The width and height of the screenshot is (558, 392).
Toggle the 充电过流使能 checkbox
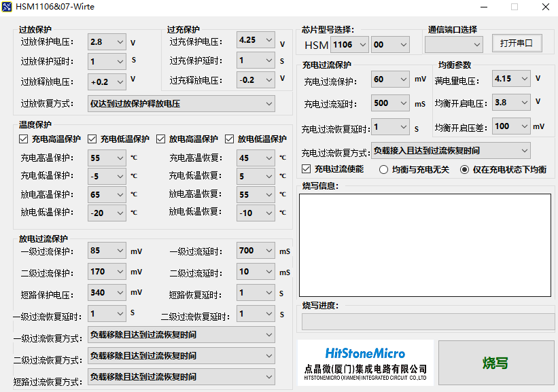(306, 169)
